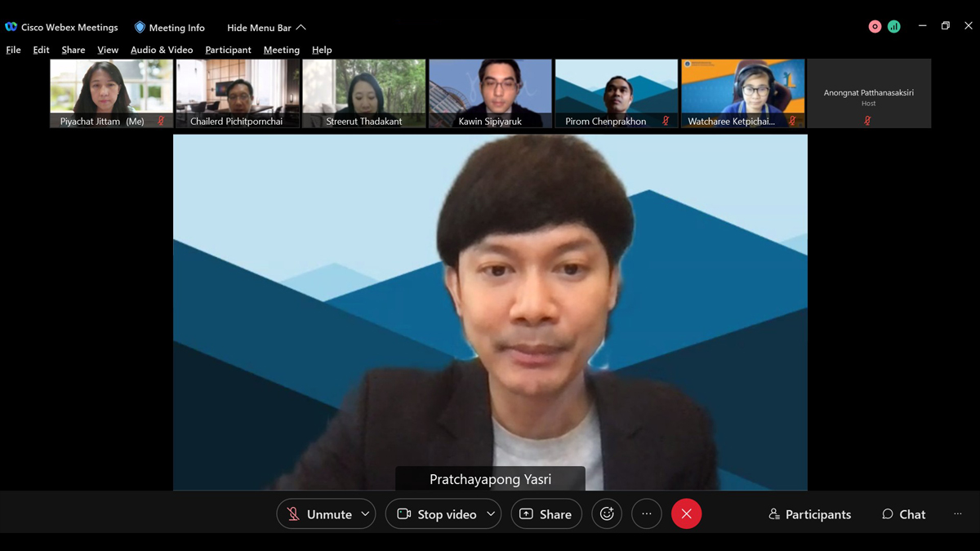Toggle the Participants panel
980x551 pixels.
[809, 514]
